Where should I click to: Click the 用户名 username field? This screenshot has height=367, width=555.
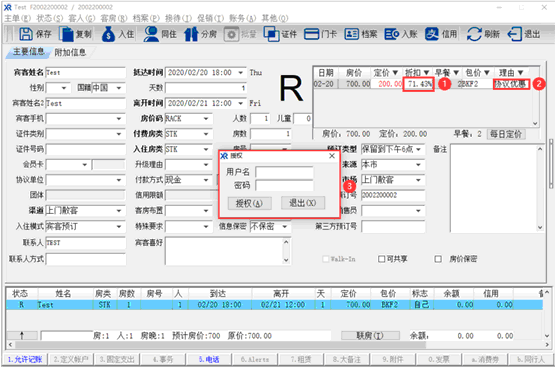(284, 172)
